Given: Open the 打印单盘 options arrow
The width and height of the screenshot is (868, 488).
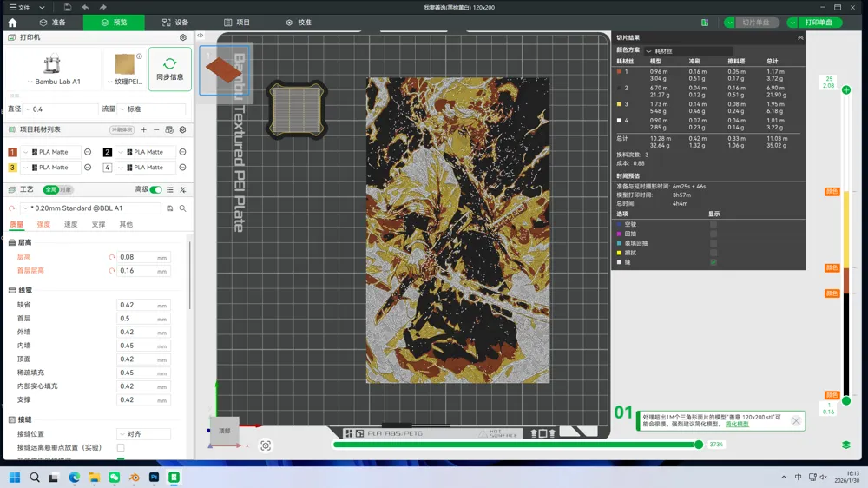Looking at the screenshot, I should 792,23.
